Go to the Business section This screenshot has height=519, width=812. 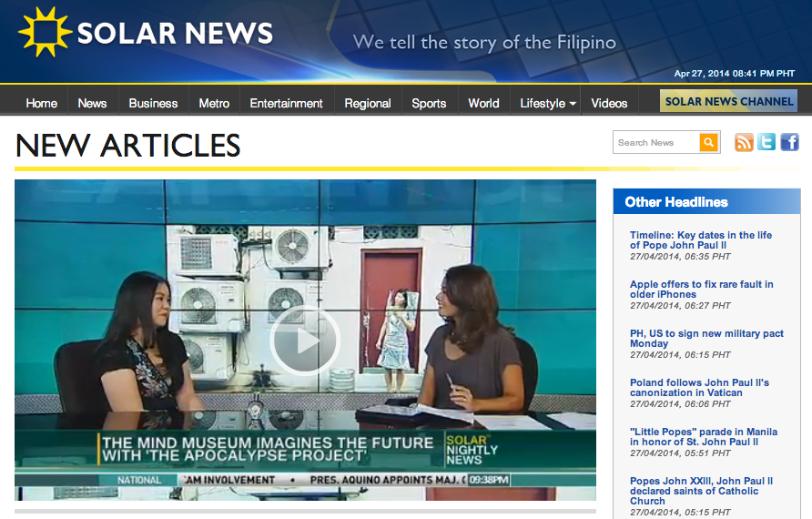(x=153, y=103)
